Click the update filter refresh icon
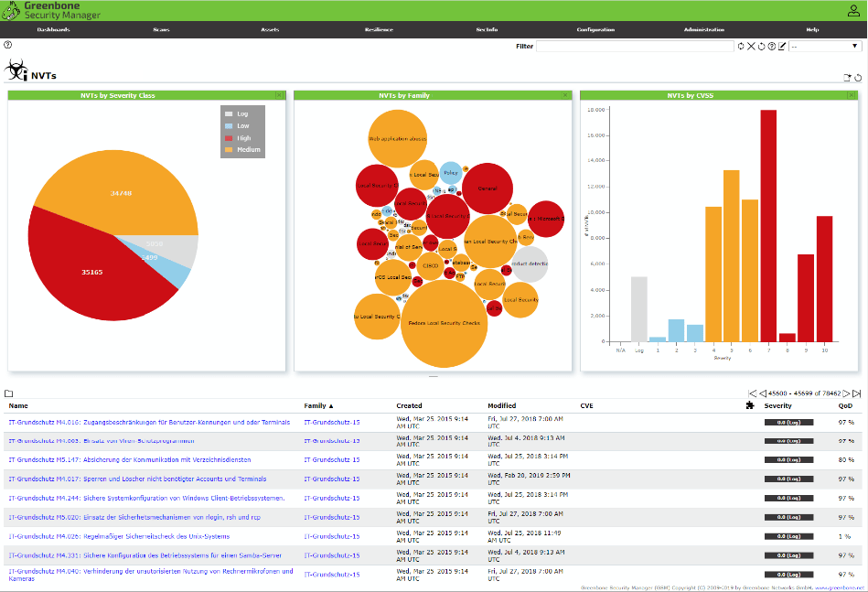This screenshot has height=592, width=868. coord(741,46)
